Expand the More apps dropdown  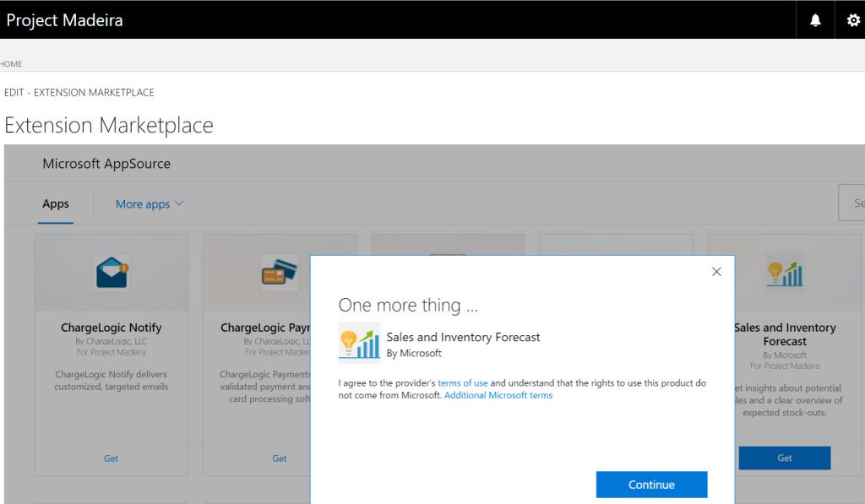149,204
